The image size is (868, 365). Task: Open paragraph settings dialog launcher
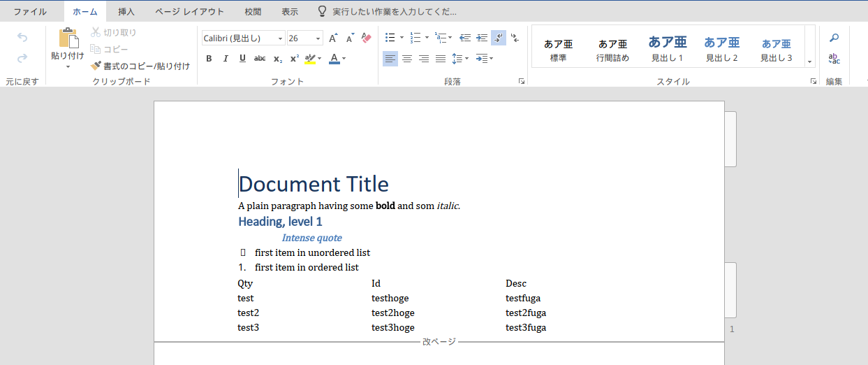522,82
